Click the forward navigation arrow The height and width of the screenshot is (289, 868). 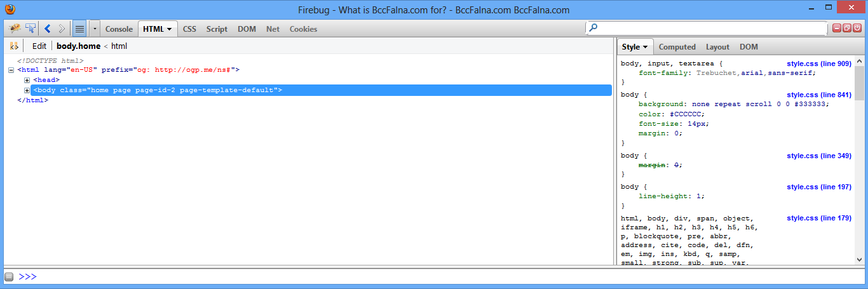62,29
